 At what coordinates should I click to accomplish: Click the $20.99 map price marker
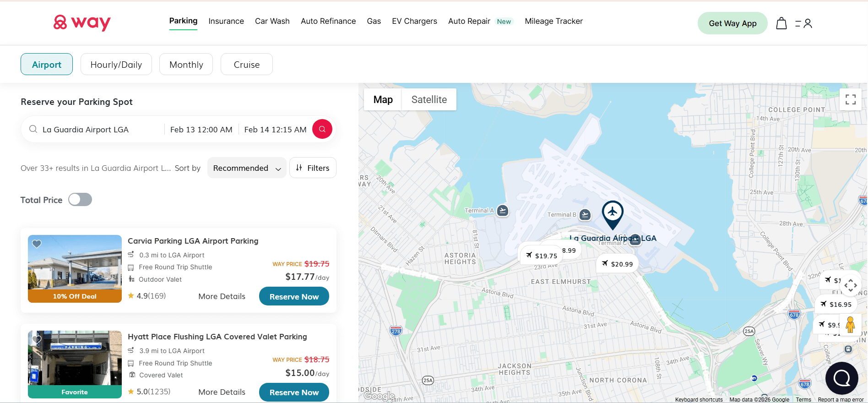(617, 264)
